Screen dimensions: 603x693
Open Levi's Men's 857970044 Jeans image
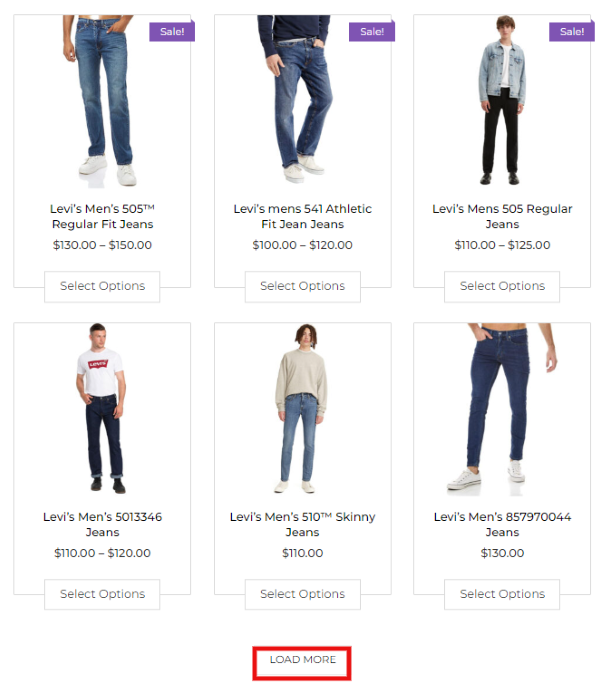pos(502,410)
